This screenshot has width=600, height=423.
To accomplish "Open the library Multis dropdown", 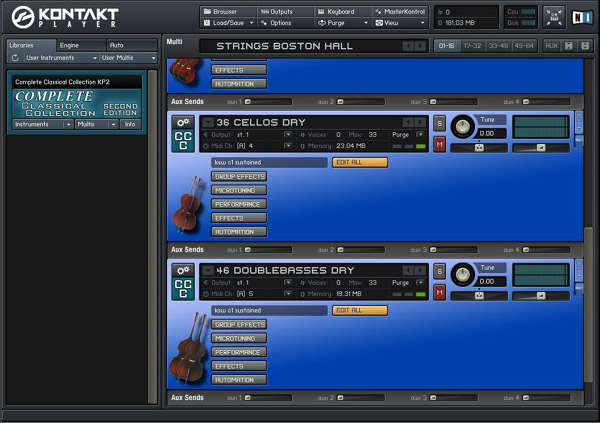I will (x=96, y=124).
